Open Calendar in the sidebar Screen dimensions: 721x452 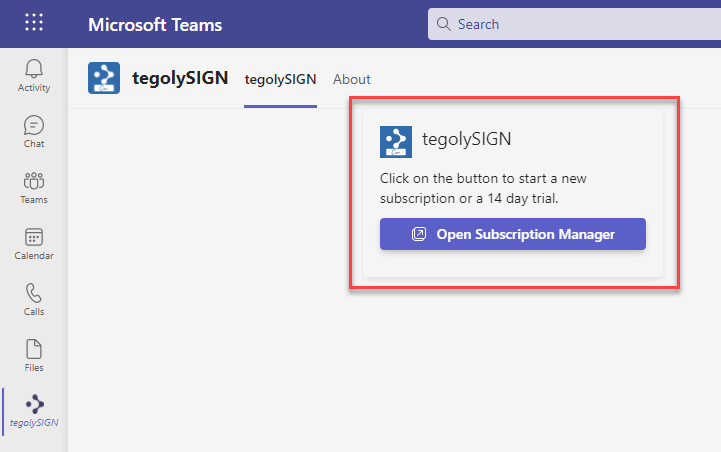(x=34, y=244)
